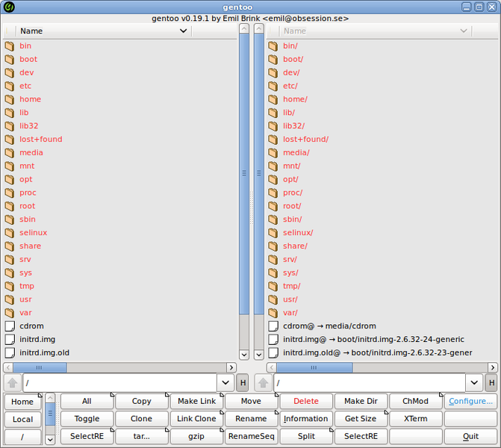Click the left pane horizontal scrollbar thumb
501x448 pixels.
click(x=40, y=367)
